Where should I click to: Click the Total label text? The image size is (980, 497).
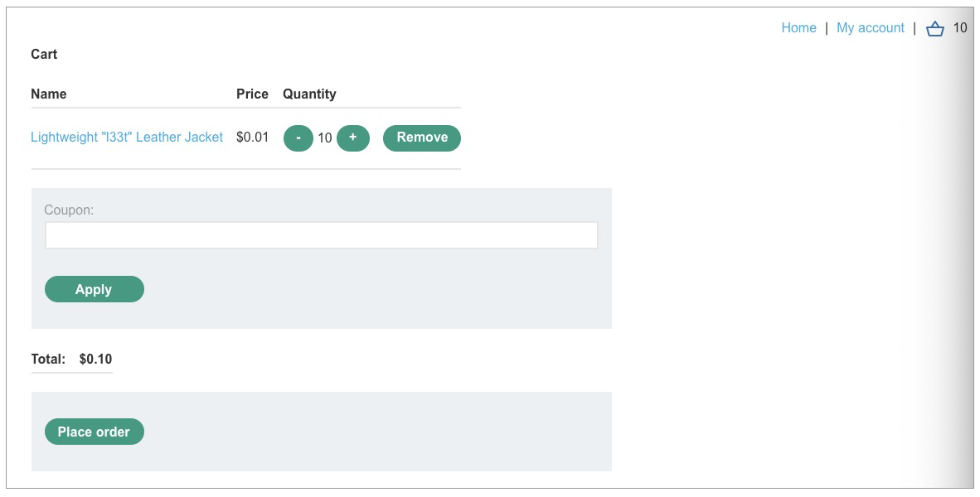[x=48, y=359]
